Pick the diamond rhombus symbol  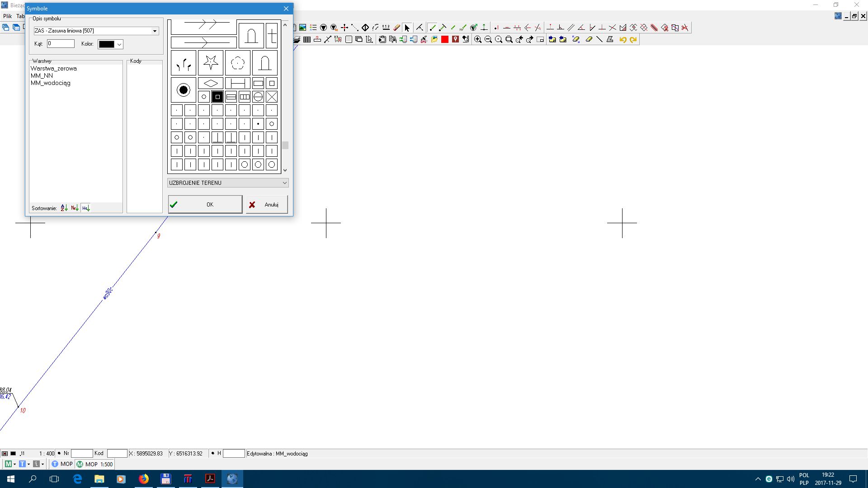point(211,83)
